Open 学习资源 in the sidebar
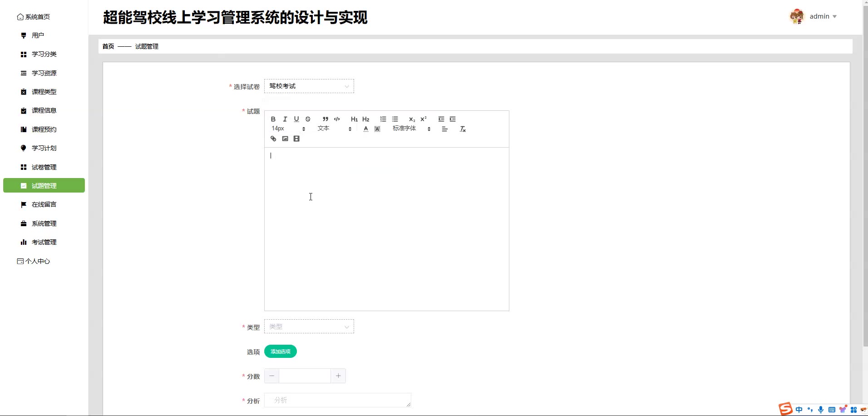 coord(44,73)
